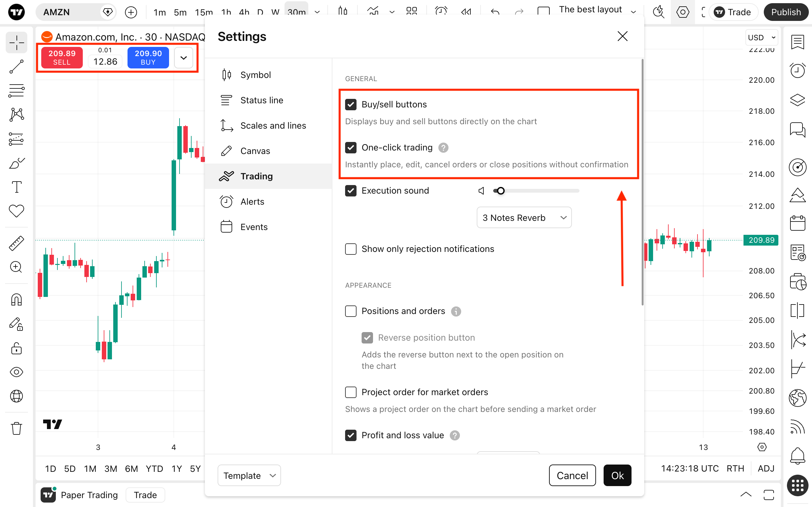The image size is (812, 507).
Task: Select the Text tool in left toolbar
Action: [x=16, y=187]
